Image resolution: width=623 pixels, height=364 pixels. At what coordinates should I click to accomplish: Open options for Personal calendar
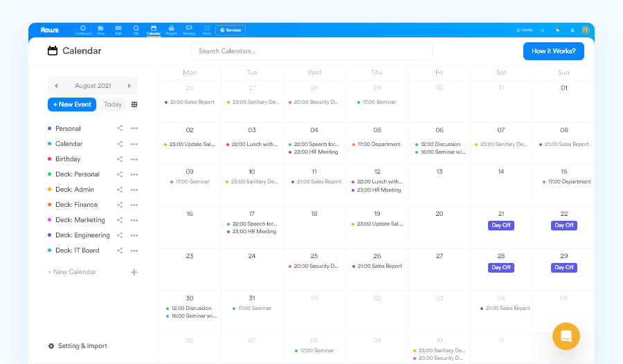coord(134,128)
